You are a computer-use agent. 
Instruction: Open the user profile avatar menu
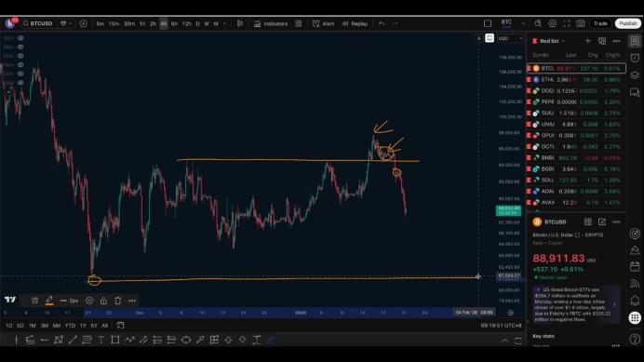pos(10,23)
